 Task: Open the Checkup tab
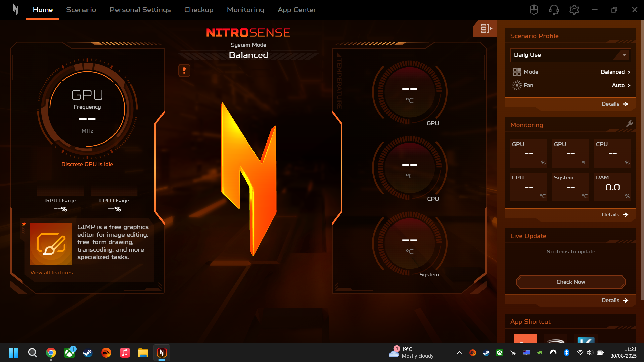pos(199,10)
